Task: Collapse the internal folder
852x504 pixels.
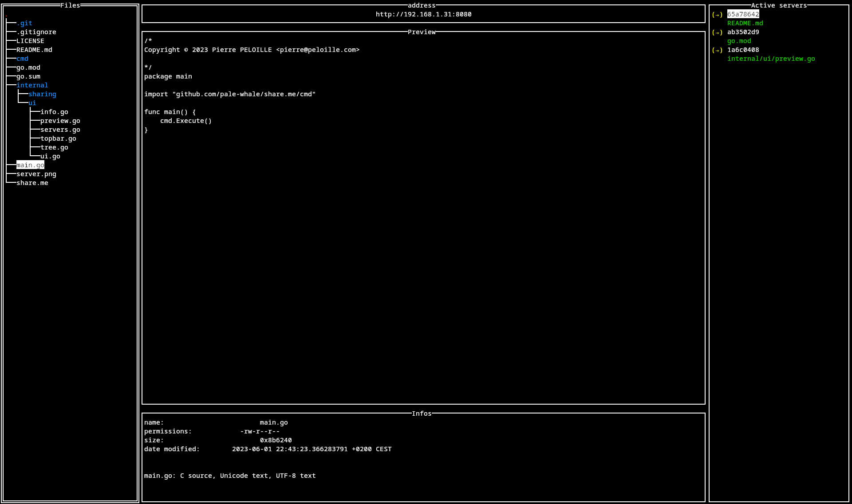Action: (32, 85)
